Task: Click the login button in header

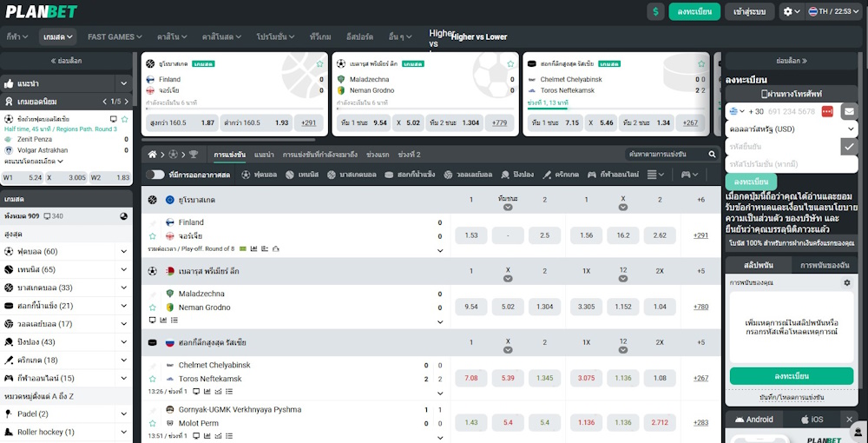Action: click(x=750, y=11)
